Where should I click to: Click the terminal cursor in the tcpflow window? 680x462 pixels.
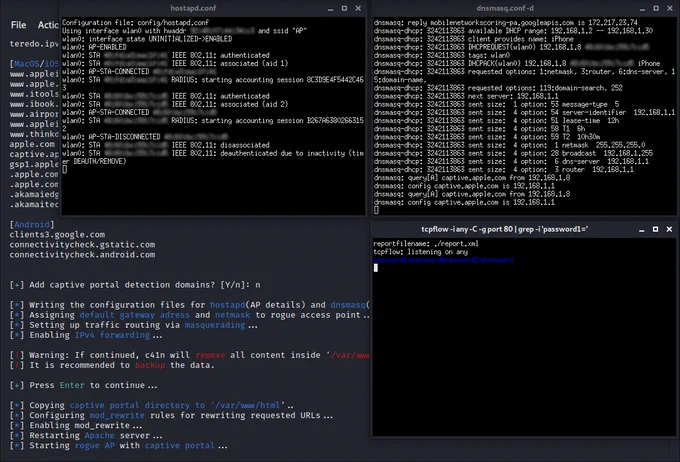[376, 268]
